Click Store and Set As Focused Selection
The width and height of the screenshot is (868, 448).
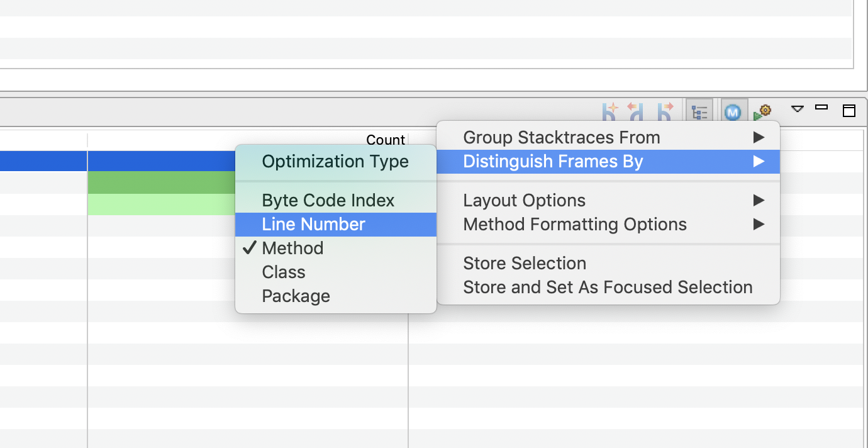tap(608, 288)
